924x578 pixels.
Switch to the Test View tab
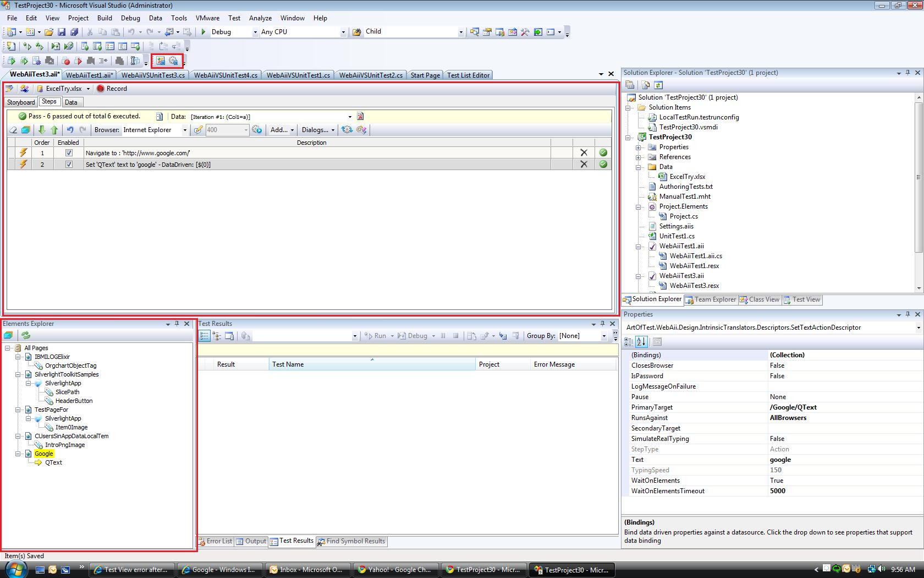pos(802,299)
